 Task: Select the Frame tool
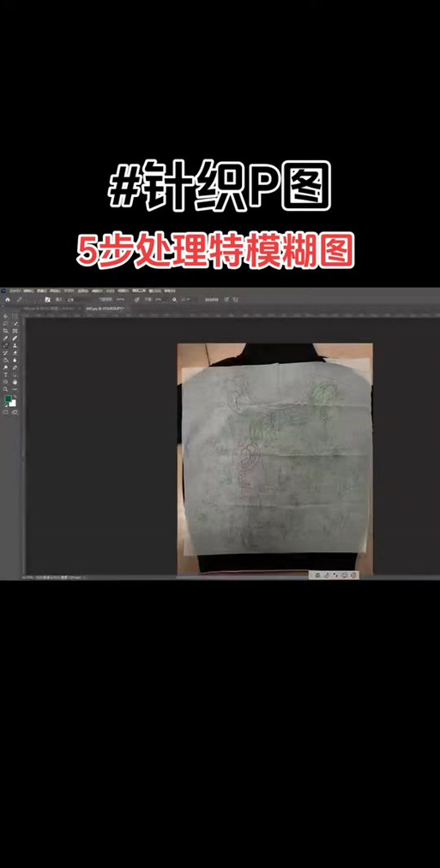pyautogui.click(x=15, y=331)
